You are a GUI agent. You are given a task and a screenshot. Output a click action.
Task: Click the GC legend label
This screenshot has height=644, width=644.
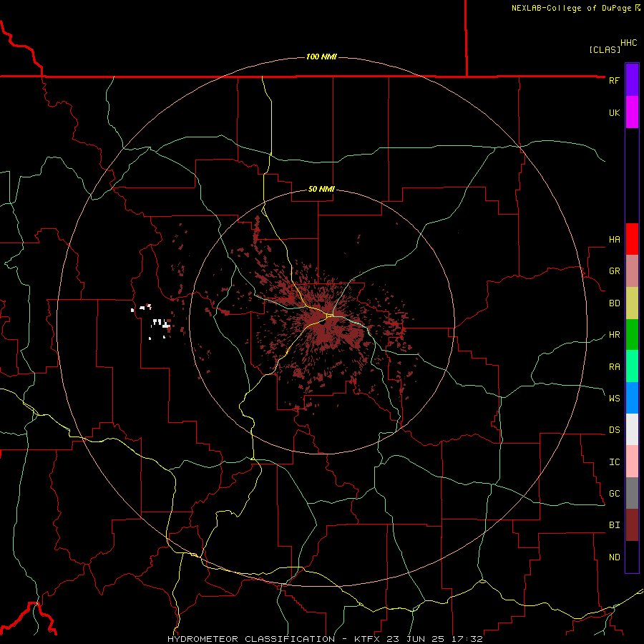coord(614,494)
